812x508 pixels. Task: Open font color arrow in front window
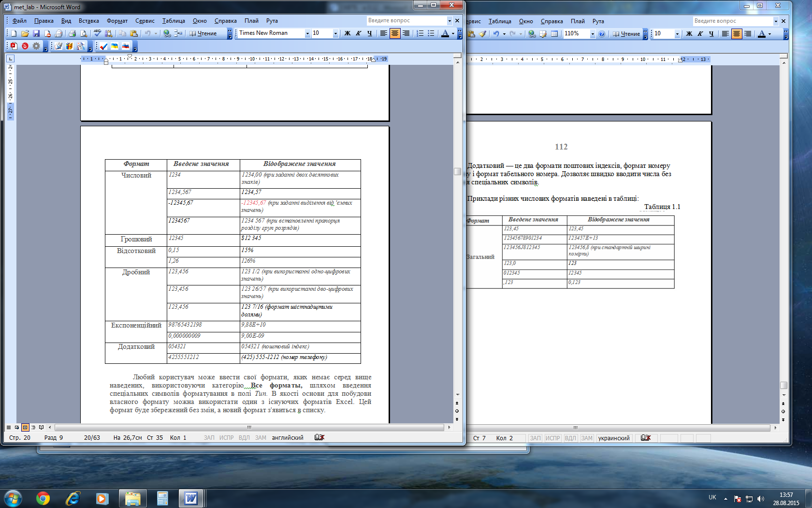click(x=453, y=33)
